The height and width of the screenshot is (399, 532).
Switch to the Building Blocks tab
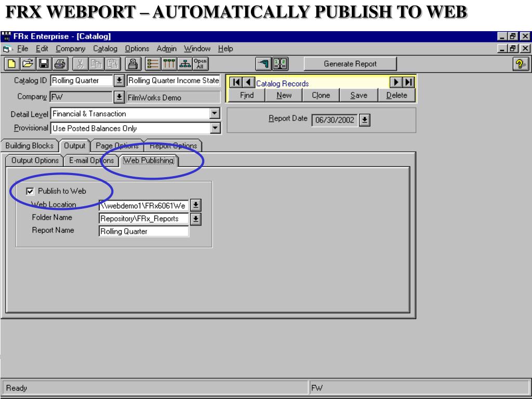point(30,146)
